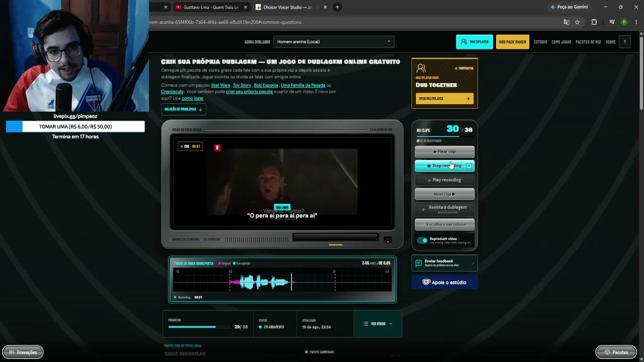This screenshot has width=644, height=362.
Task: Open the Estúdio nav item
Action: [540, 42]
